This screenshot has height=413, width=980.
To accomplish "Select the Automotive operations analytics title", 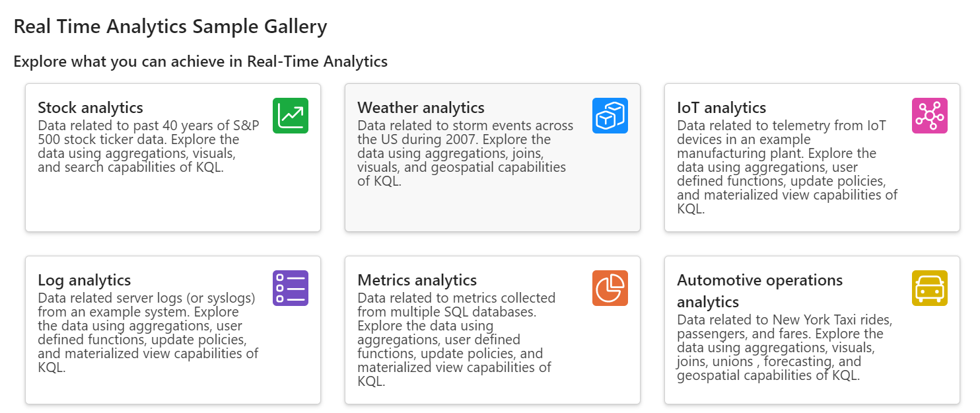I will [759, 291].
